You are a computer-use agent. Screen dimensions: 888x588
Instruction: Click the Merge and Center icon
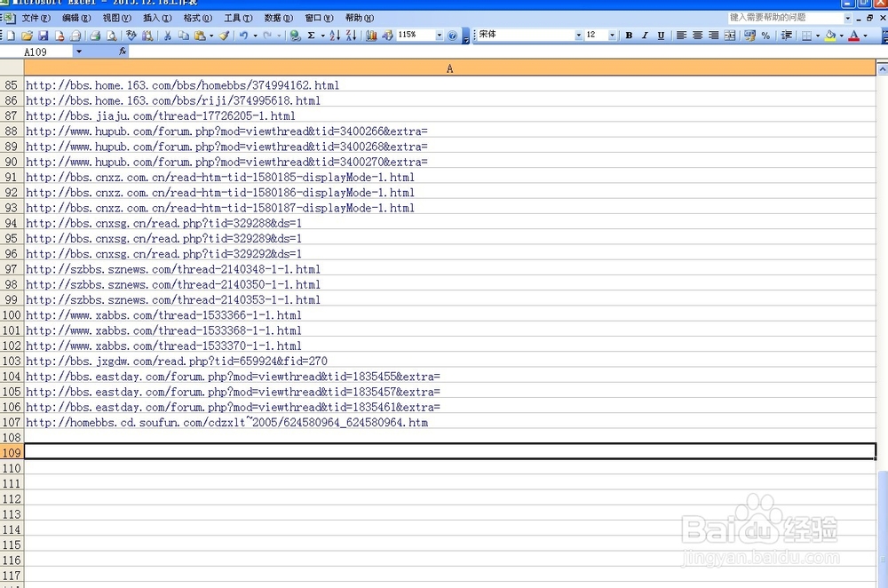[730, 36]
